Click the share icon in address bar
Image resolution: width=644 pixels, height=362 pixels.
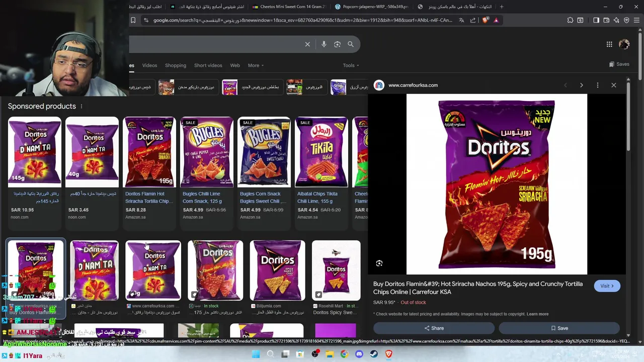coord(473,20)
